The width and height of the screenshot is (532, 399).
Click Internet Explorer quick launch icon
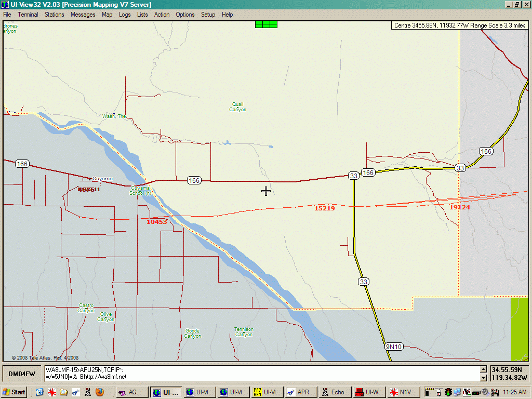(x=39, y=392)
